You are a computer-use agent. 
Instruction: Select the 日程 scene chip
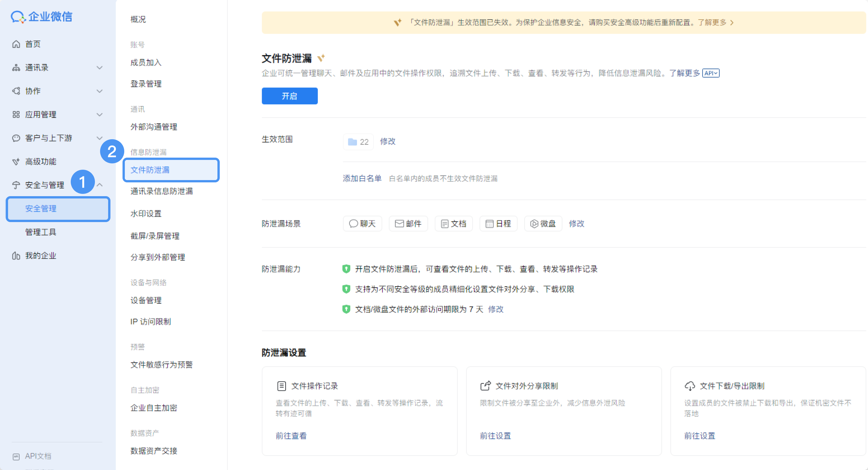[498, 224]
